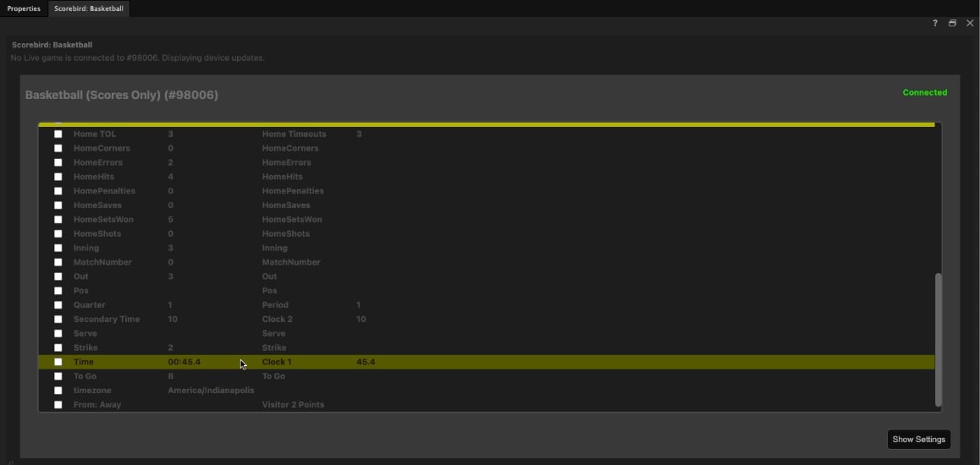Close the Scorebird panel with X icon
The height and width of the screenshot is (465, 980).
(970, 23)
